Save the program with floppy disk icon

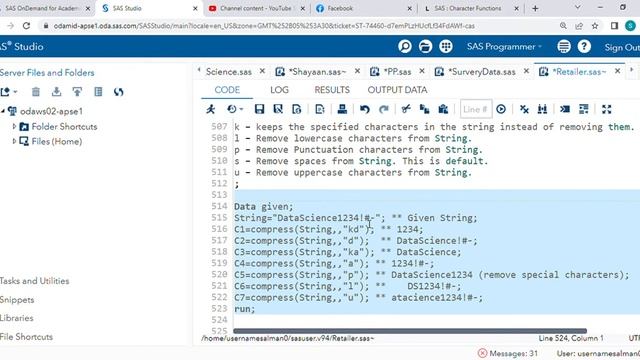(259, 109)
